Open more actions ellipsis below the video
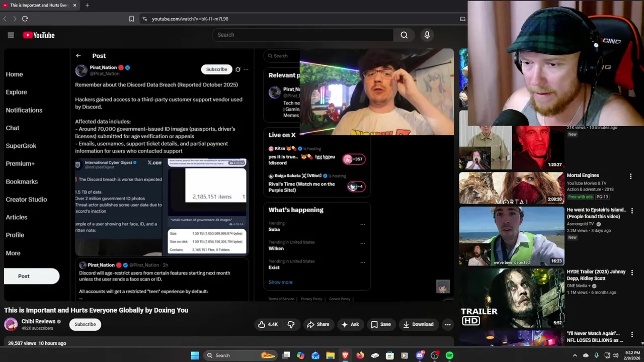Screen dimensions: 644x362 click(448, 325)
